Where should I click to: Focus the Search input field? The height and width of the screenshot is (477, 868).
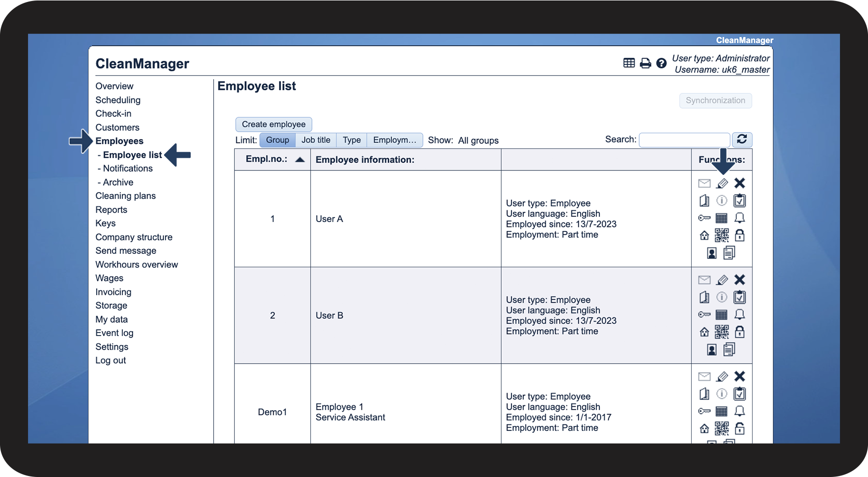coord(684,140)
